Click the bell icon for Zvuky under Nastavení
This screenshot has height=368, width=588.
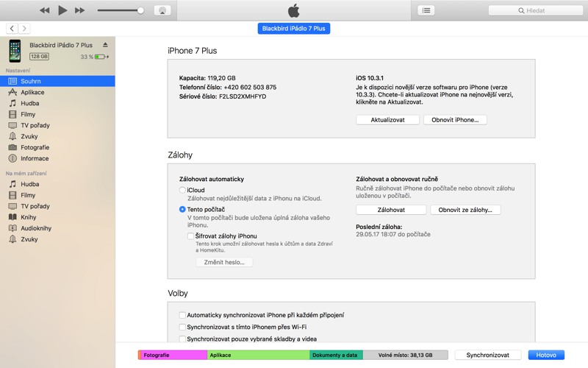(x=12, y=136)
